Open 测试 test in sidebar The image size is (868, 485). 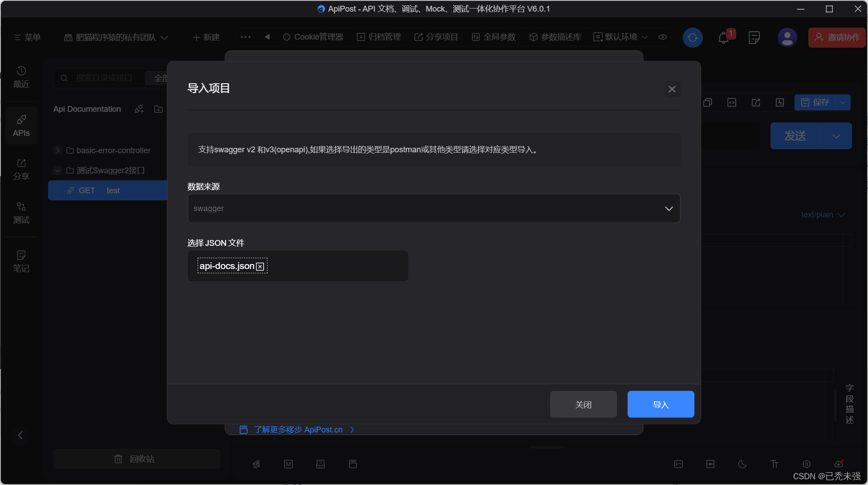coord(21,213)
